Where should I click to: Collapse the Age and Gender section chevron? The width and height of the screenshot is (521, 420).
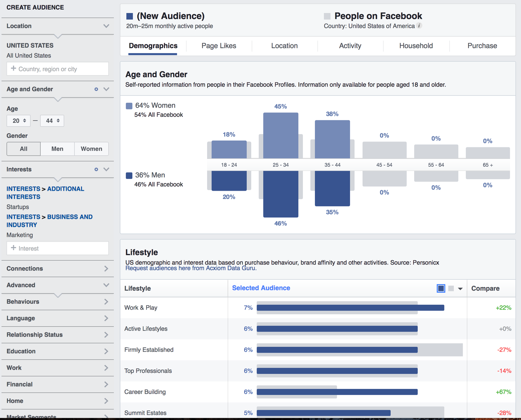(106, 89)
